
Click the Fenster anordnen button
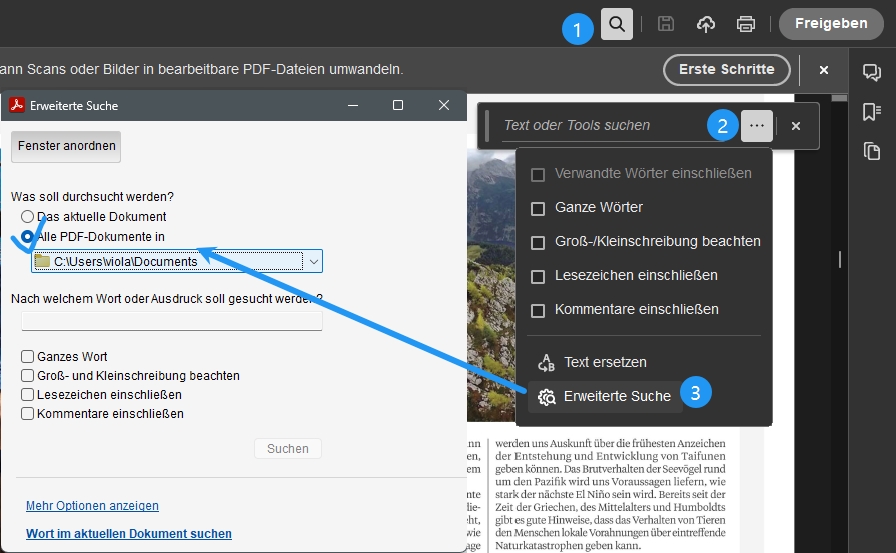[66, 146]
